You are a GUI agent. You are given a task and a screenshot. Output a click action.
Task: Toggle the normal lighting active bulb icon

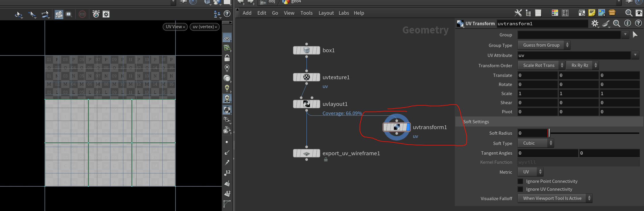227,98
